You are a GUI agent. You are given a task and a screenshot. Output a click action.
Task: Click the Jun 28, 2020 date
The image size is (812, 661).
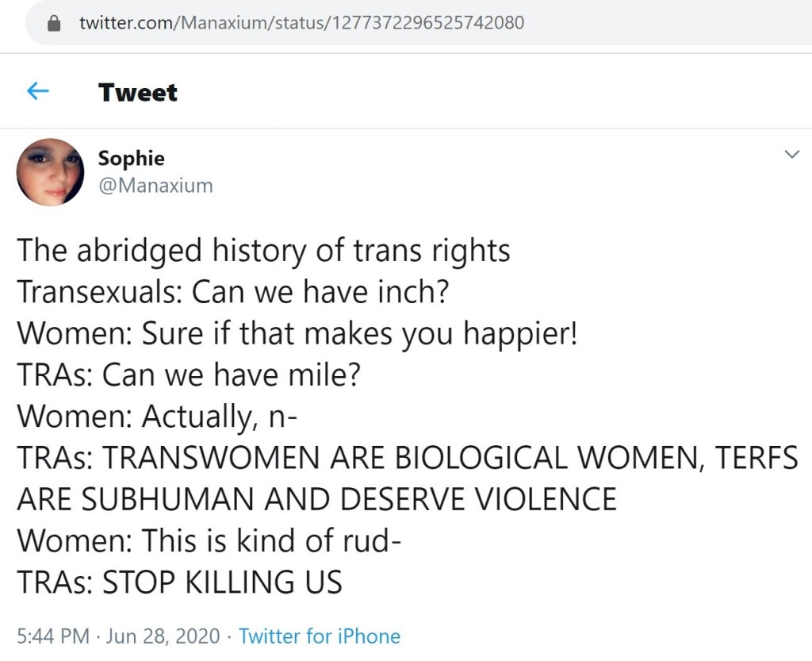[x=162, y=636]
